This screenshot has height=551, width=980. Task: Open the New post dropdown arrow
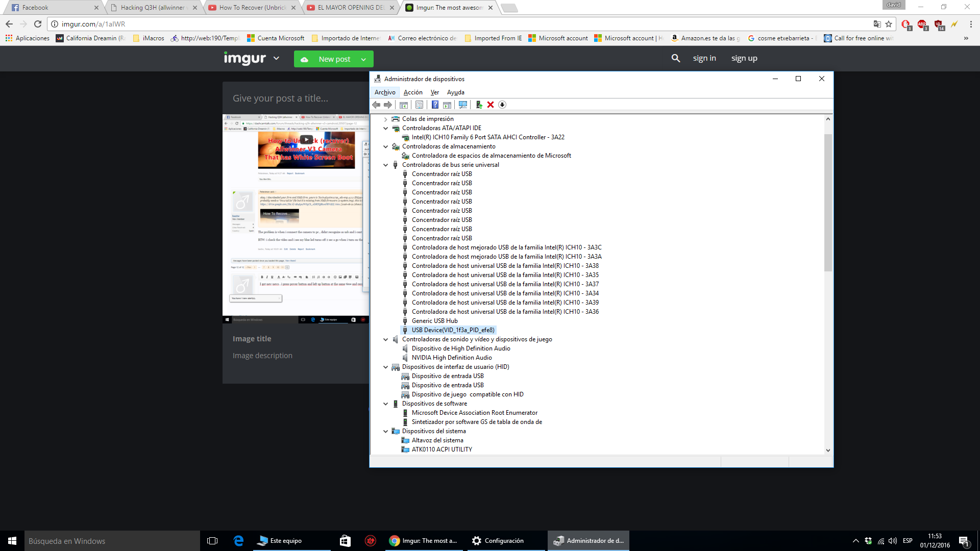[x=363, y=59]
